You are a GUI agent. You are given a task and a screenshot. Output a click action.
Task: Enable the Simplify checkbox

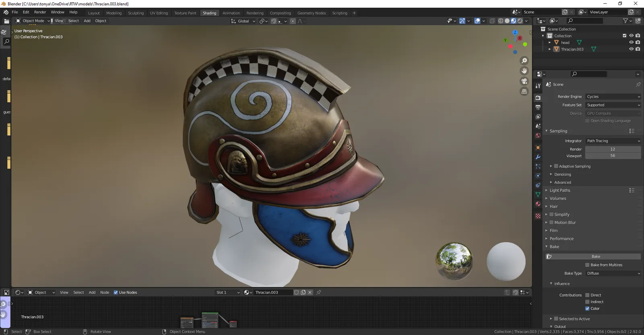pos(551,215)
